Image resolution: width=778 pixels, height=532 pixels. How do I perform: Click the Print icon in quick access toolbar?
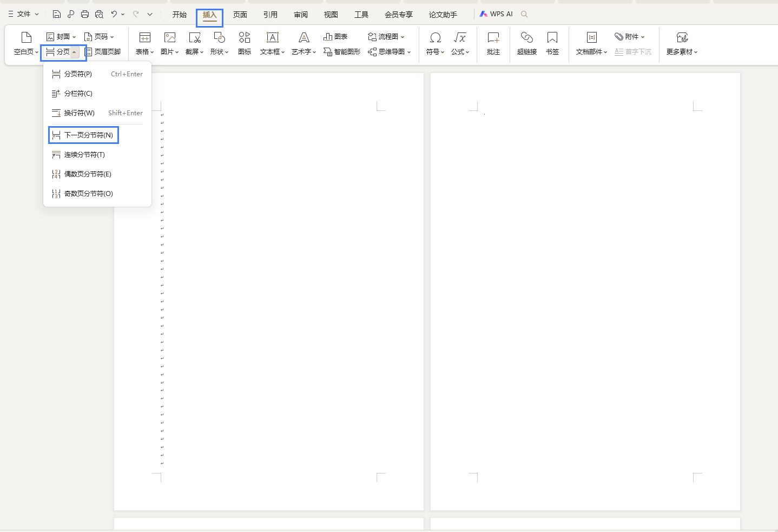point(85,14)
